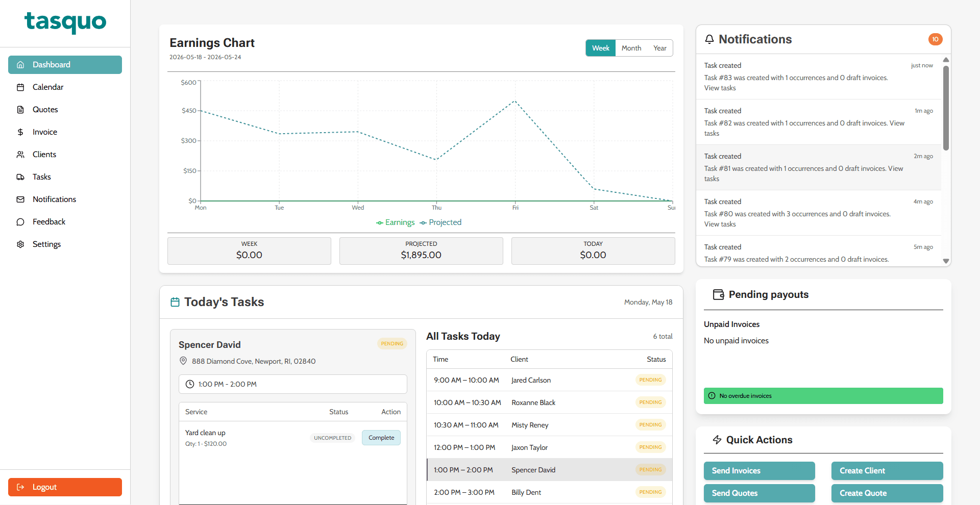Click the Send Quotes button
Image resolution: width=980 pixels, height=505 pixels.
[759, 493]
